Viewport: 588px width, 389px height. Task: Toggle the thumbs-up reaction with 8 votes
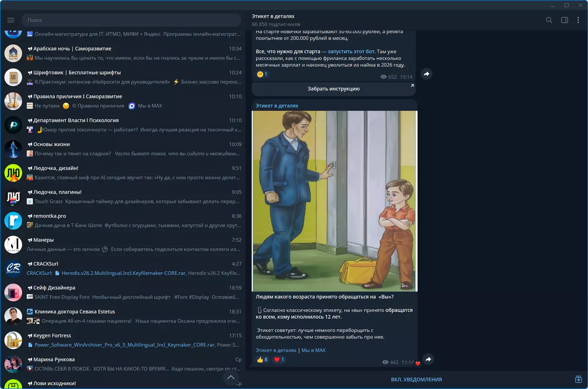262,360
